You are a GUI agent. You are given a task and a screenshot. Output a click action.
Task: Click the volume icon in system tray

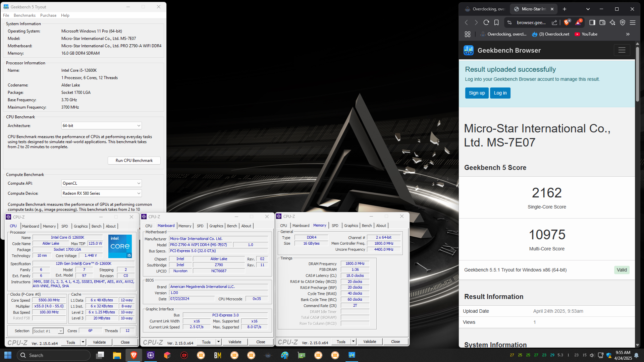[x=592, y=355]
